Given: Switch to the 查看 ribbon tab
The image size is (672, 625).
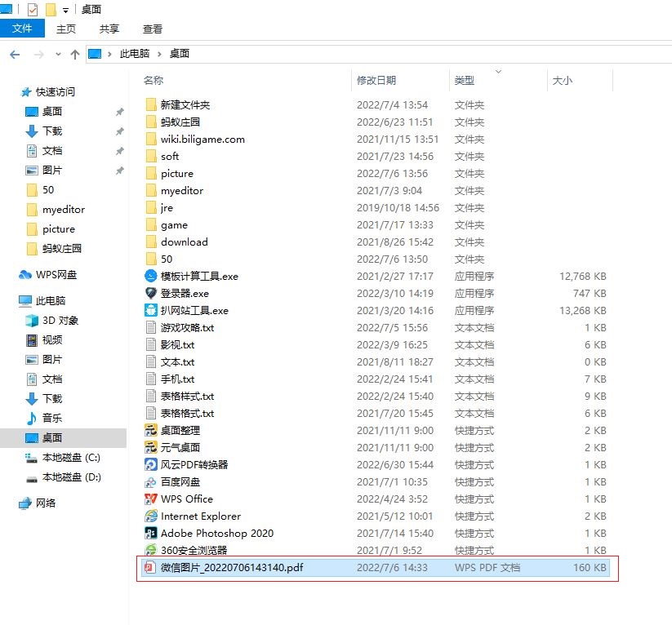Looking at the screenshot, I should pyautogui.click(x=152, y=28).
